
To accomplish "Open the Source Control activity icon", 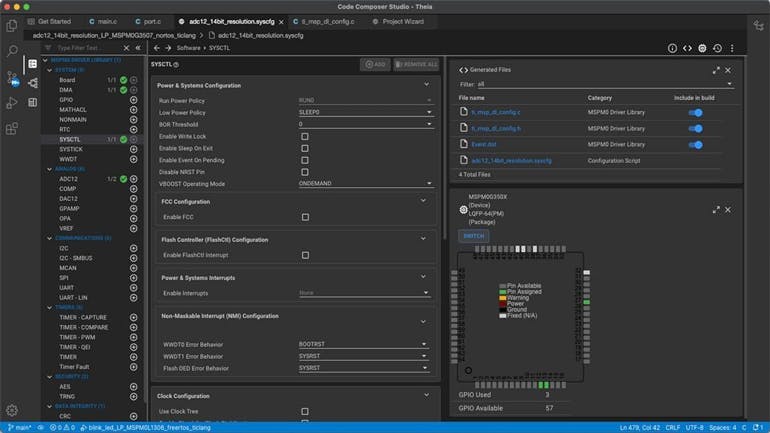I will 12,78.
